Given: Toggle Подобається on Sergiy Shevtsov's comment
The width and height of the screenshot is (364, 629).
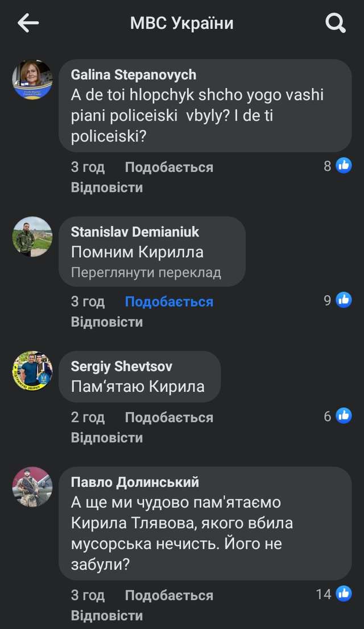Looking at the screenshot, I should (x=169, y=417).
